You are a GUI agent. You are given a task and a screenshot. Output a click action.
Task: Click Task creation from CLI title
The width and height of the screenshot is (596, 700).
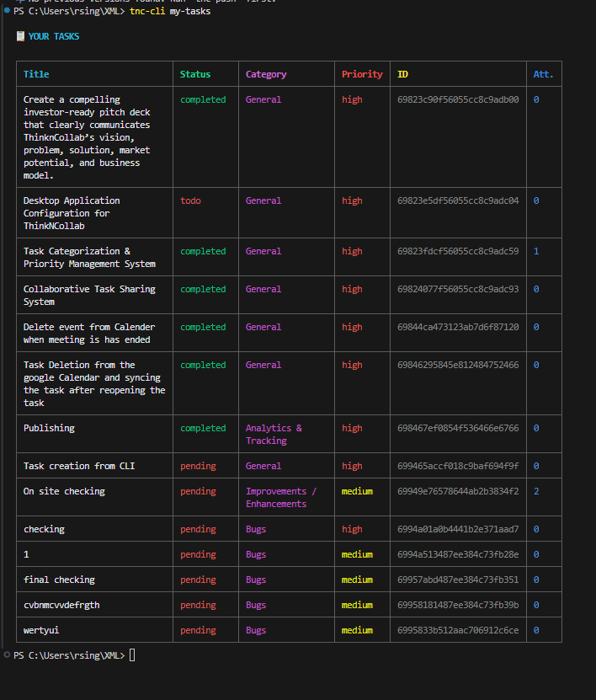[x=79, y=466]
